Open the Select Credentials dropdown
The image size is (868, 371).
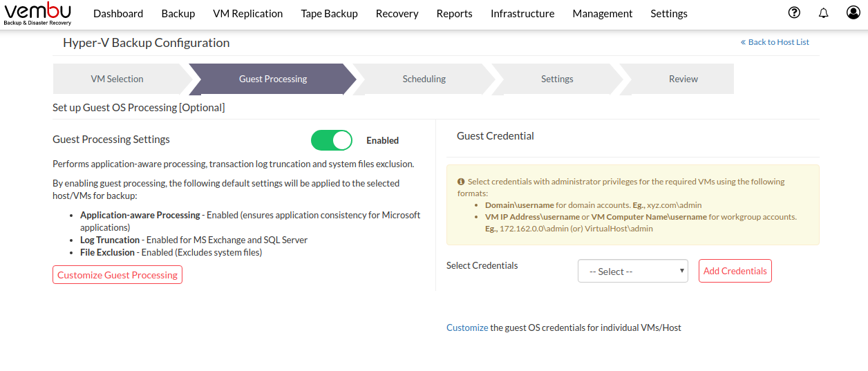pos(633,272)
